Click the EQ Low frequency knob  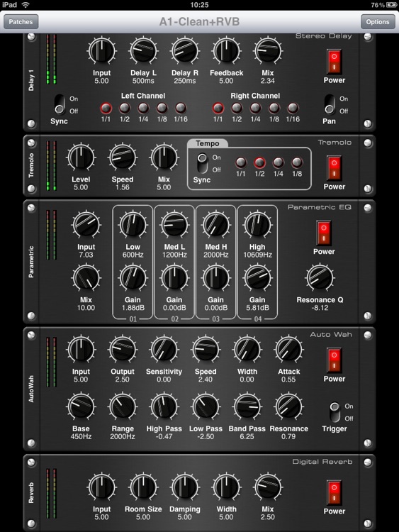pyautogui.click(x=133, y=225)
